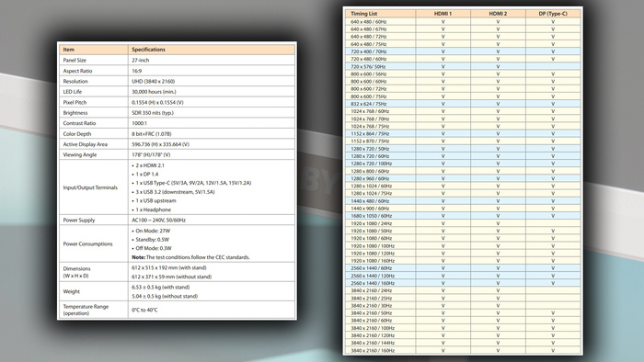Click HDMI 1 "V" in 3840 x 2160 / 160Hz row
The height and width of the screenshot is (362, 644).
pyautogui.click(x=443, y=351)
